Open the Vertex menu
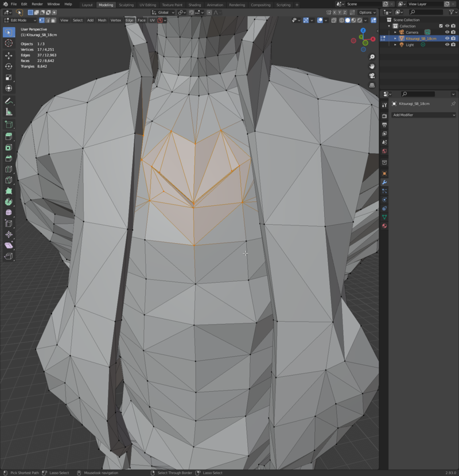 point(116,20)
